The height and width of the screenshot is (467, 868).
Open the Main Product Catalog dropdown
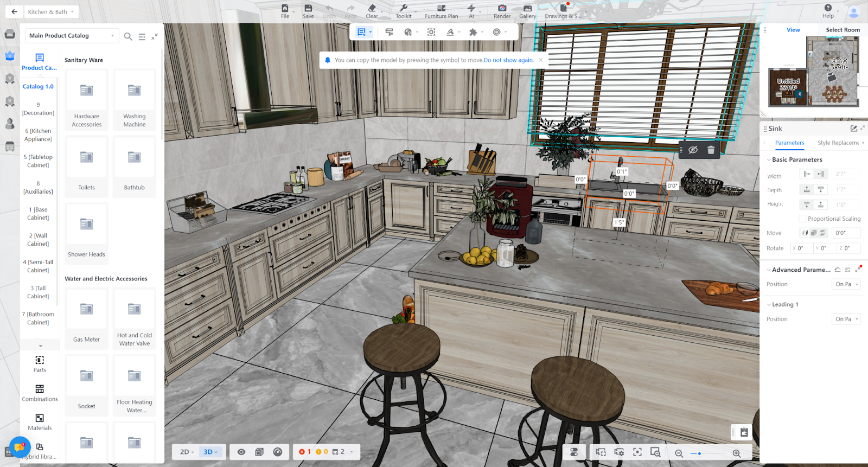pos(72,36)
